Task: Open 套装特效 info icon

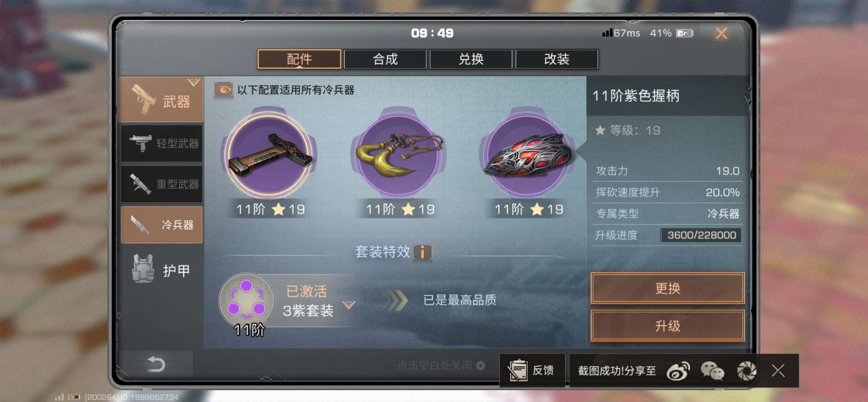Action: click(x=422, y=252)
